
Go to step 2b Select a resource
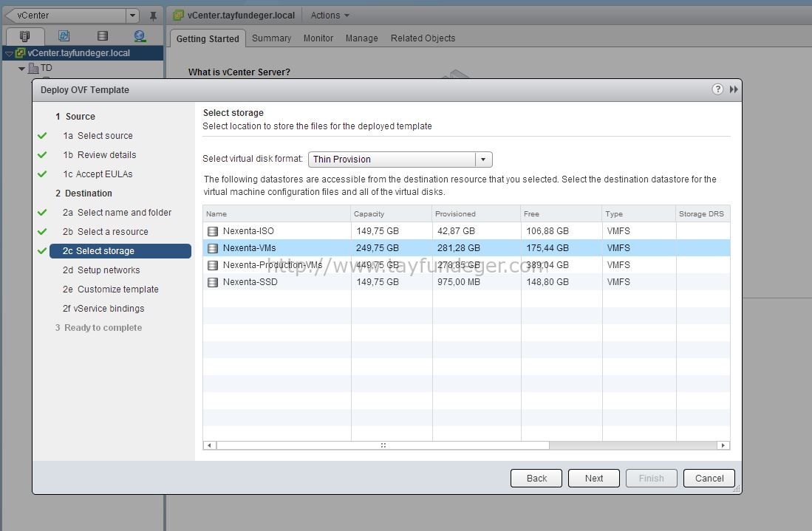pyautogui.click(x=105, y=231)
